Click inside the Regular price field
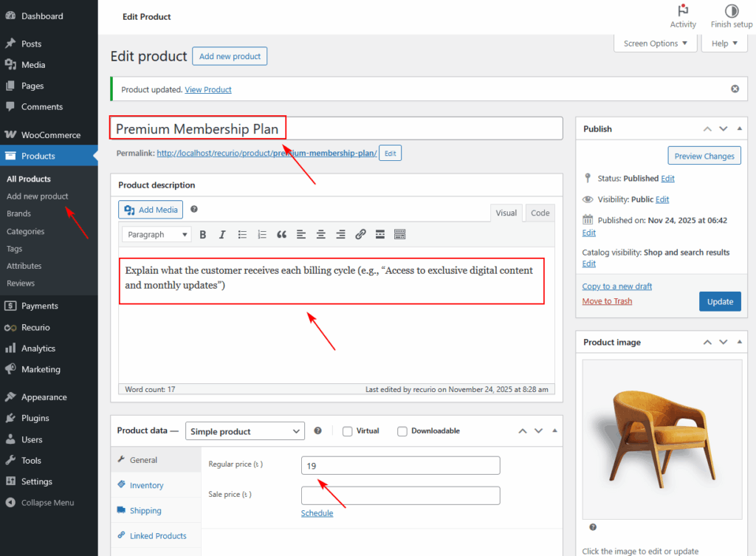This screenshot has height=556, width=756. 400,464
